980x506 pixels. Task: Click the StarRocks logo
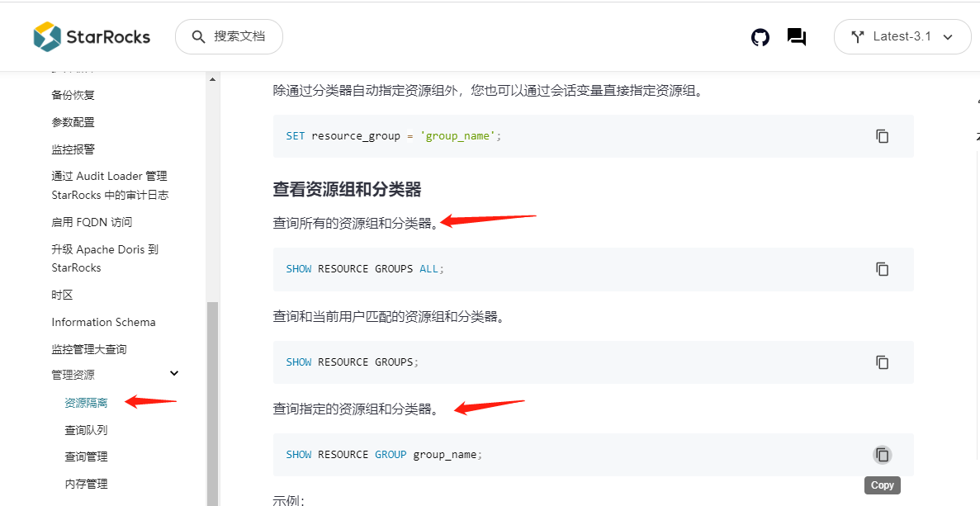(92, 36)
